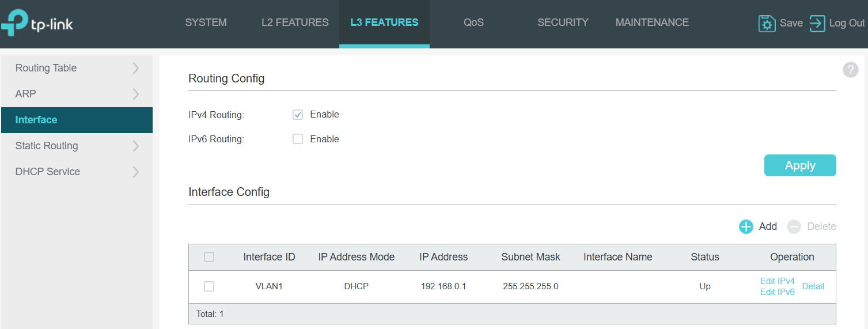Open the Detail link for VLAN1
Viewport: 868px width, 329px height.
click(813, 286)
